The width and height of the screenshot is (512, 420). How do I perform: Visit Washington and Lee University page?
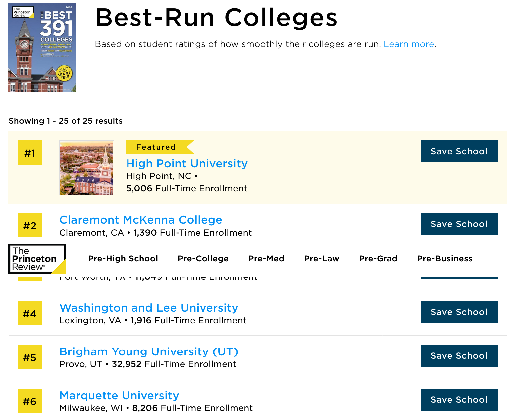pyautogui.click(x=148, y=308)
